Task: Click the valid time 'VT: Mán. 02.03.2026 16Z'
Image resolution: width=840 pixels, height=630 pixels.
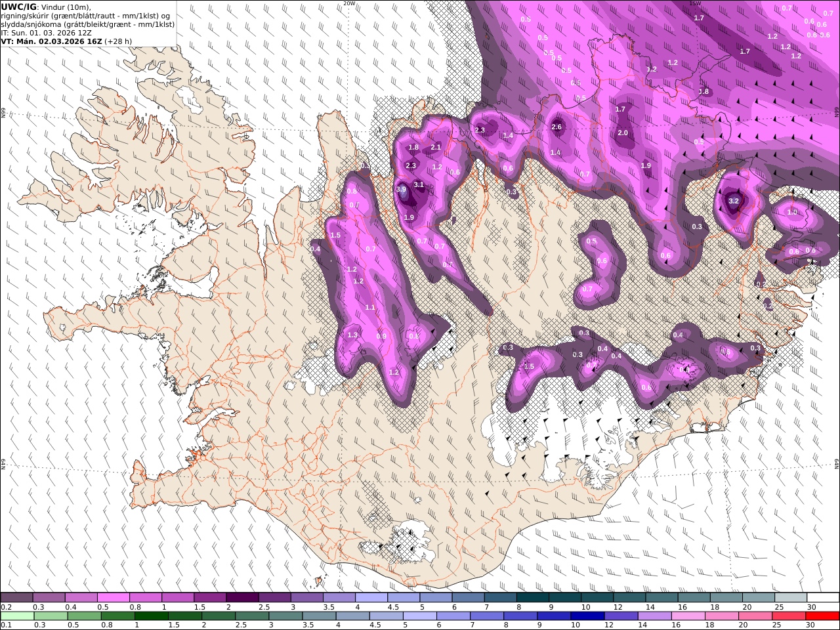Action: pyautogui.click(x=51, y=41)
